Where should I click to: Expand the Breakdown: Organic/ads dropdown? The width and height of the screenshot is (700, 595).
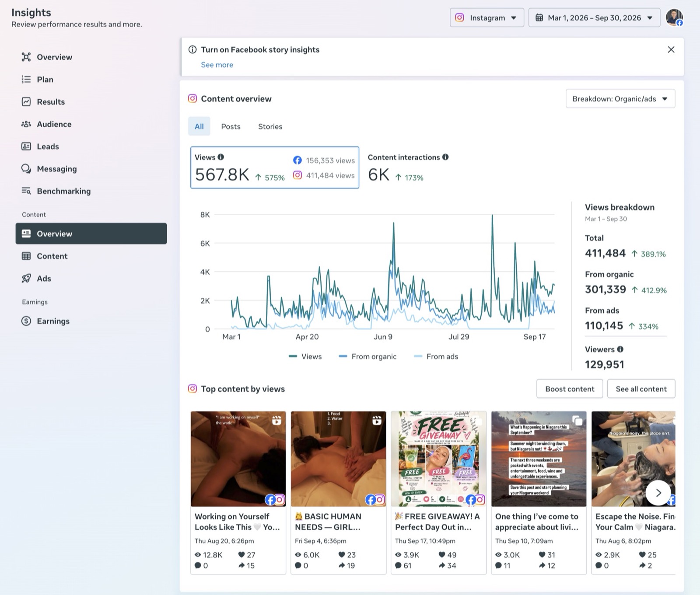pyautogui.click(x=620, y=99)
